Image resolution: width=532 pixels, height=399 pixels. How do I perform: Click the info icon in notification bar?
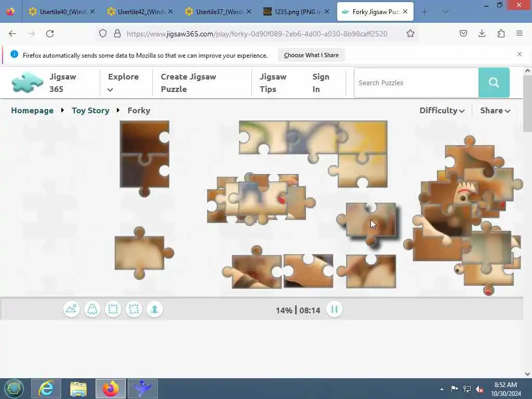[x=14, y=54]
